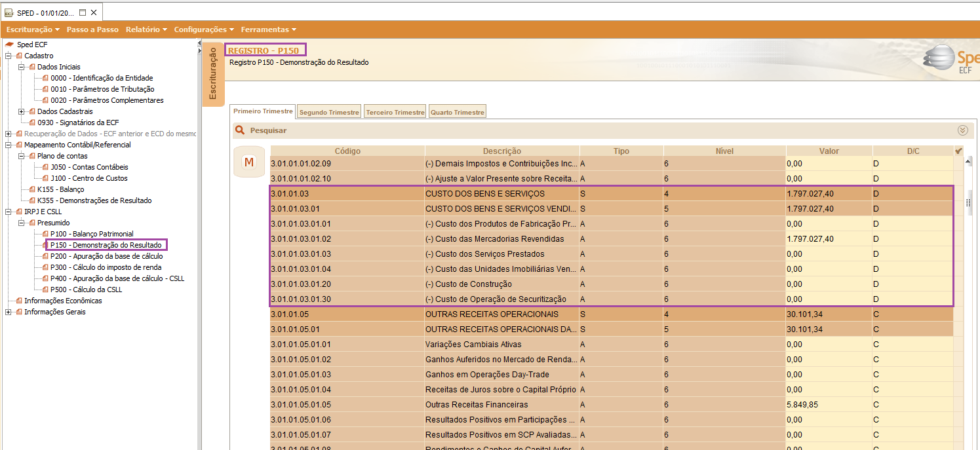The image size is (980, 450).
Task: Select code cell 3.01.01.01.02.09
Action: click(347, 164)
